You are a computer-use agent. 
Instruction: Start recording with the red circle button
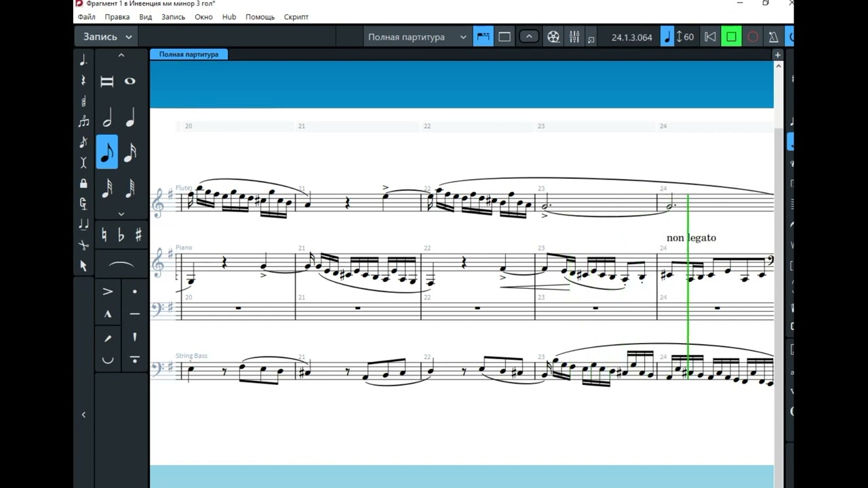pos(753,37)
